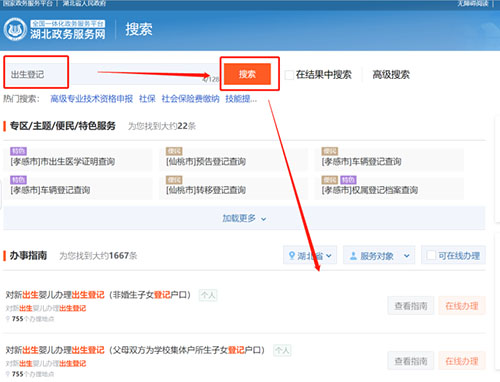The image size is (500, 382).
Task: Click the 办事指南 section heading
Action: click(x=28, y=256)
